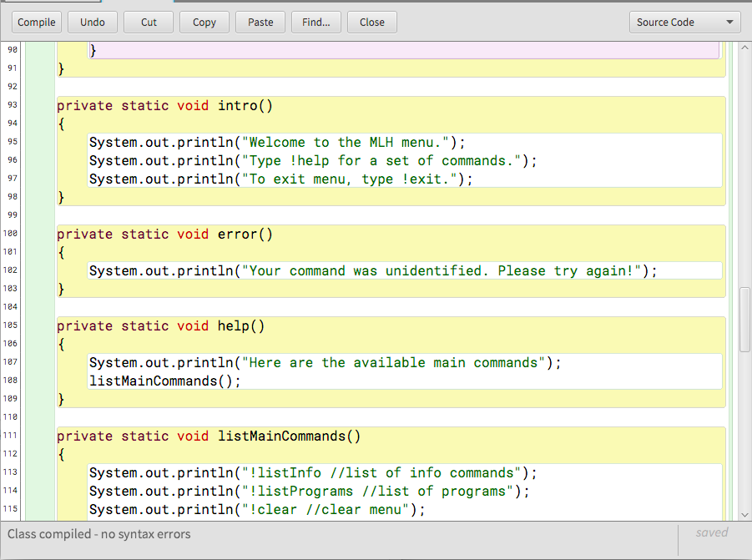Click line number 100 in the margin
The image size is (752, 560).
[11, 234]
